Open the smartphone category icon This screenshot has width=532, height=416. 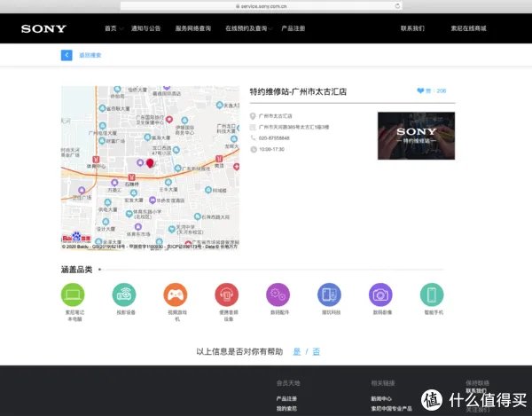pos(432,294)
